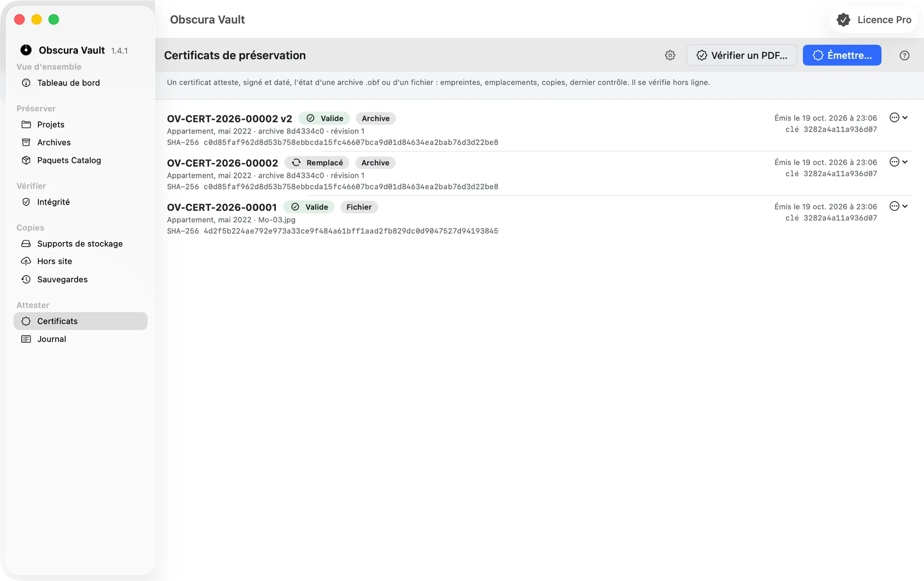The width and height of the screenshot is (924, 581).
Task: Open Archives in sidebar
Action: coord(80,142)
